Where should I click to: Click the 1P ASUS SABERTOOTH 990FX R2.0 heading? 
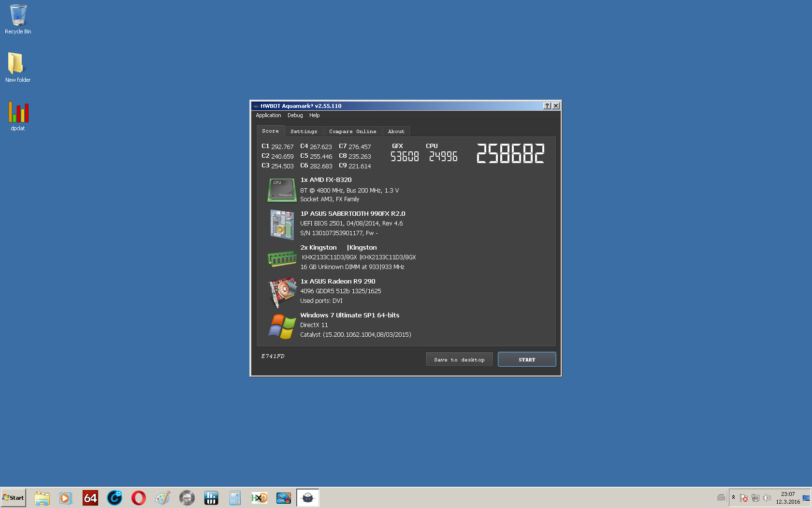click(x=353, y=213)
